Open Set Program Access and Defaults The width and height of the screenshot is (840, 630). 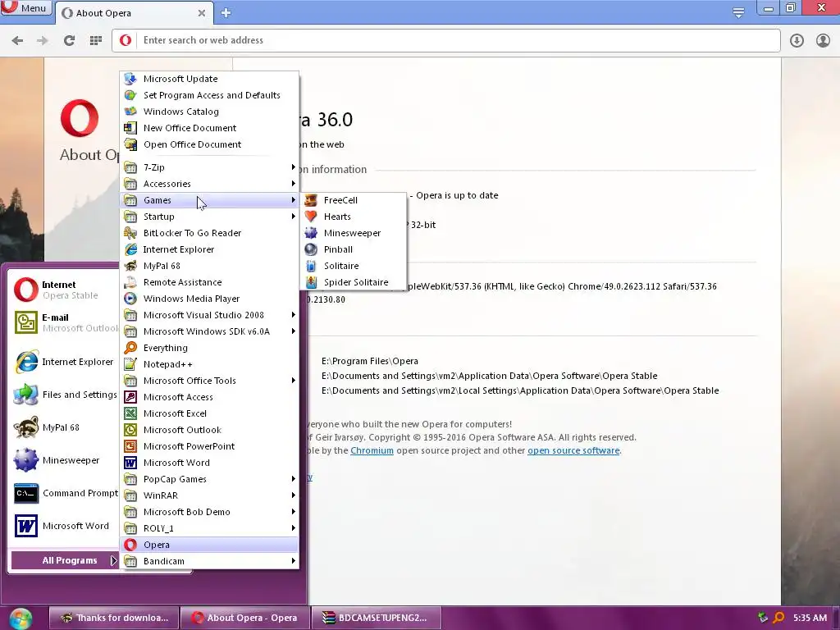tap(209, 95)
